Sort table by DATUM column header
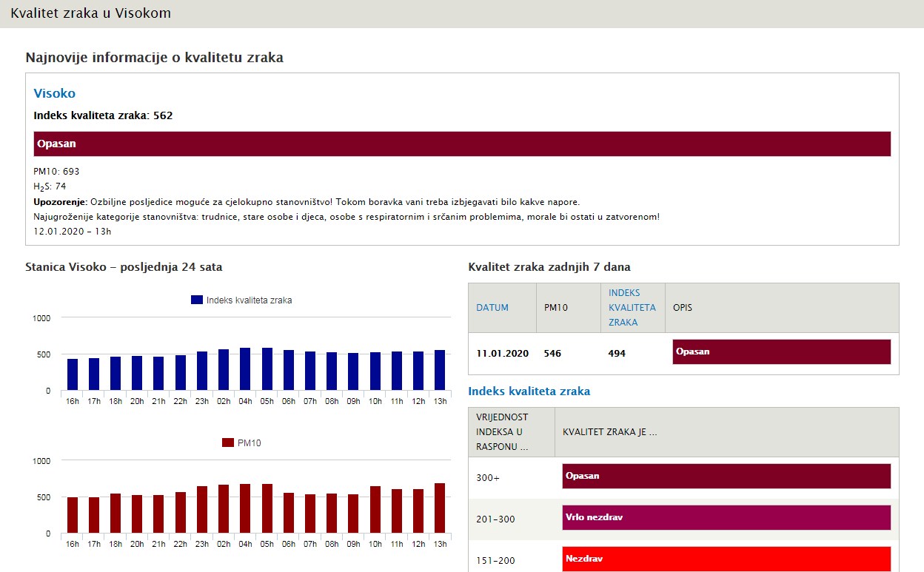 tap(492, 308)
